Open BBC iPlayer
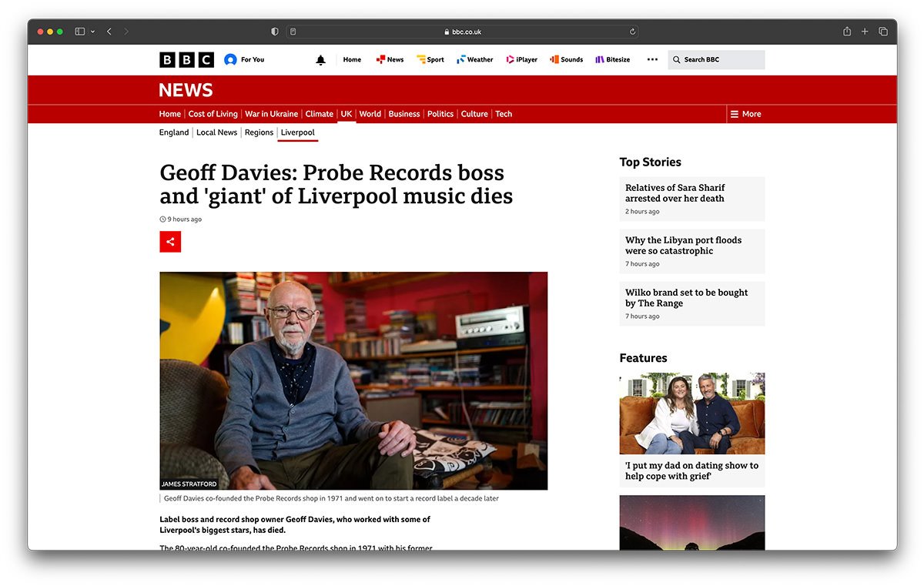Image resolution: width=924 pixels, height=586 pixels. [521, 59]
